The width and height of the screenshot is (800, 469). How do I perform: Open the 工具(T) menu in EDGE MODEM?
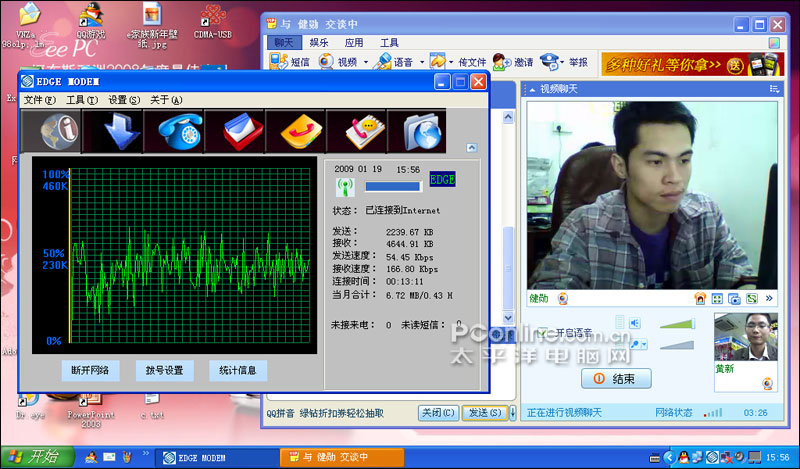click(81, 100)
